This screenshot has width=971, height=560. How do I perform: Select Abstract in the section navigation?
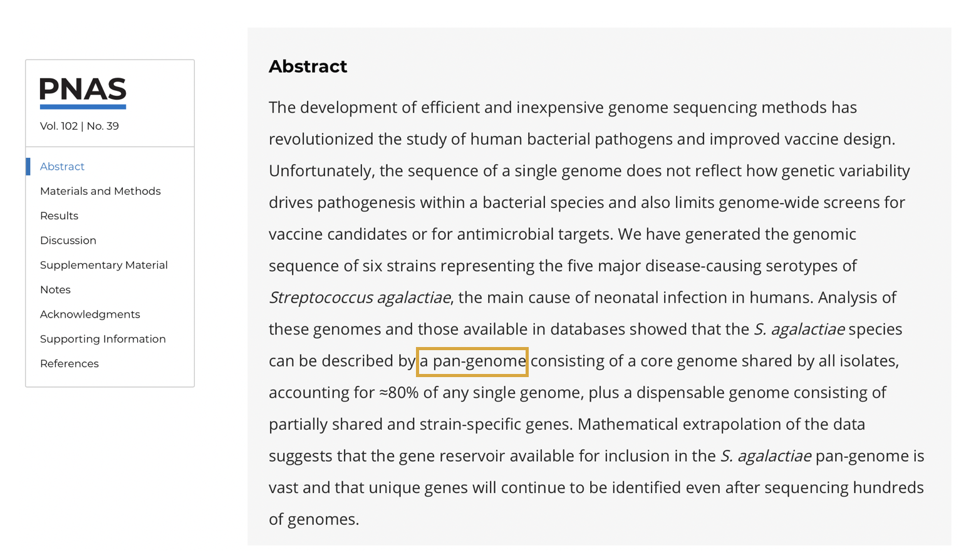point(62,167)
